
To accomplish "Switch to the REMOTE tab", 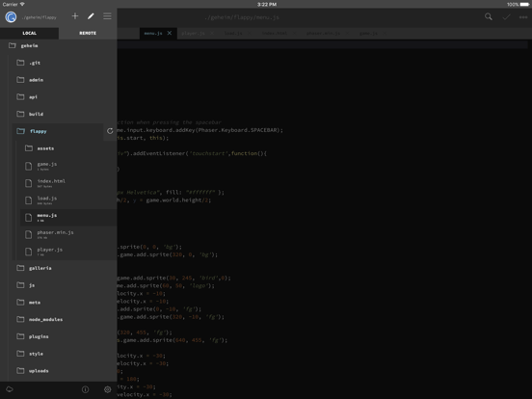I will click(88, 33).
